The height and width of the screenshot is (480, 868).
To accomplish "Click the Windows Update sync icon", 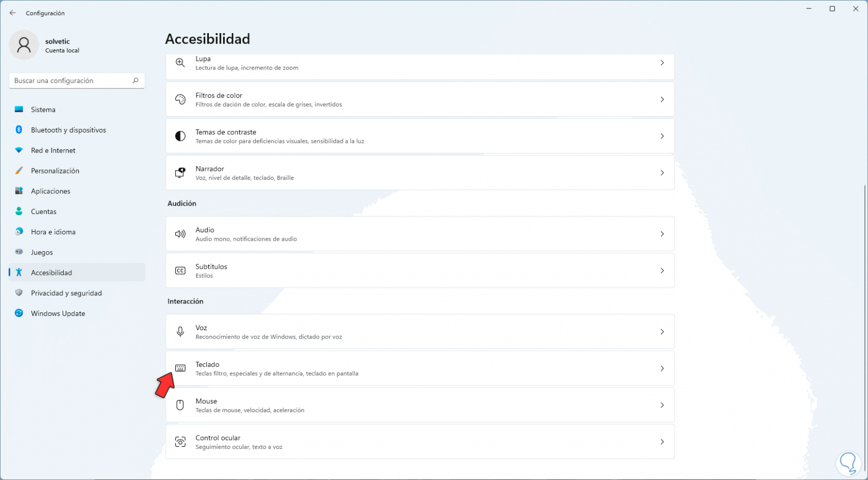I will [19, 313].
